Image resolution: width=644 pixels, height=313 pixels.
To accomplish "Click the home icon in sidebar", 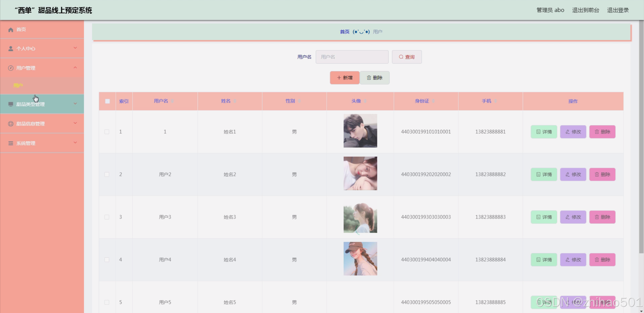I will pyautogui.click(x=11, y=30).
